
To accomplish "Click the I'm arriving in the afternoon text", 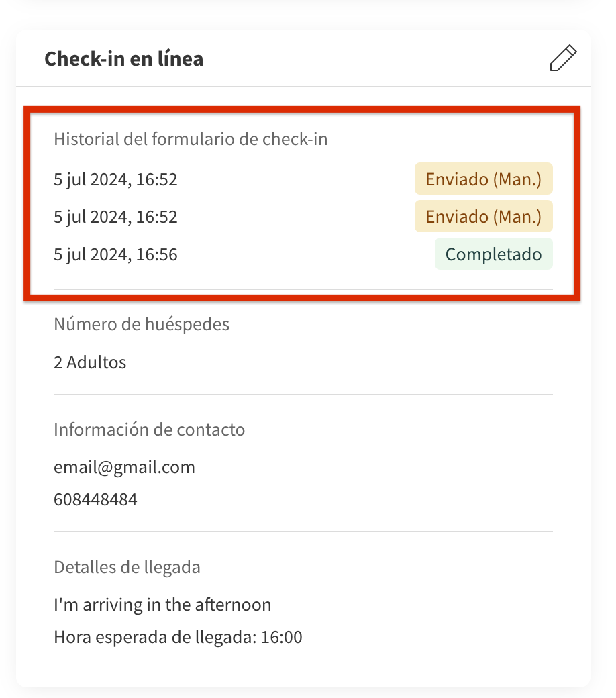I will [162, 605].
